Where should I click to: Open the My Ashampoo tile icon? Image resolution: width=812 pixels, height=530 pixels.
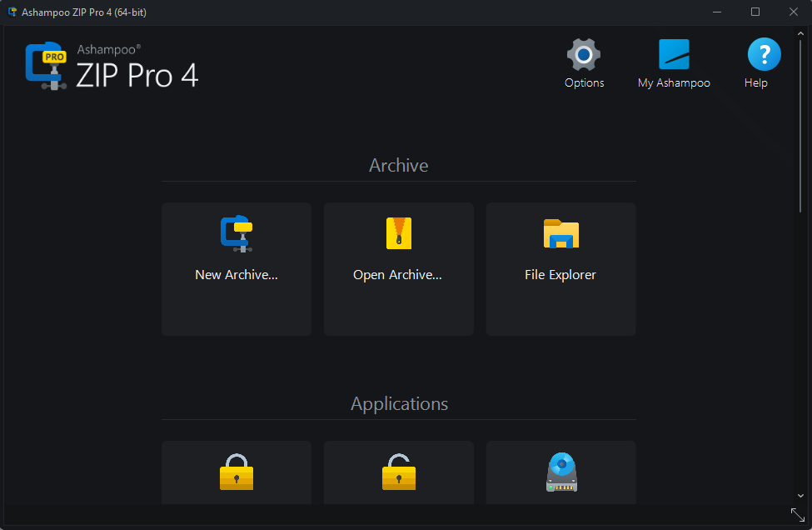click(674, 54)
